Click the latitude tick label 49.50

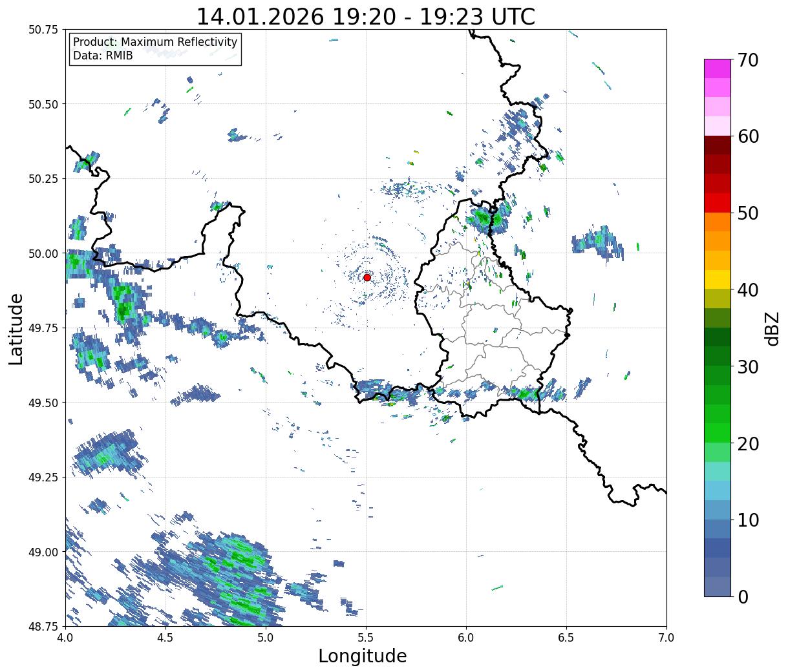click(43, 403)
